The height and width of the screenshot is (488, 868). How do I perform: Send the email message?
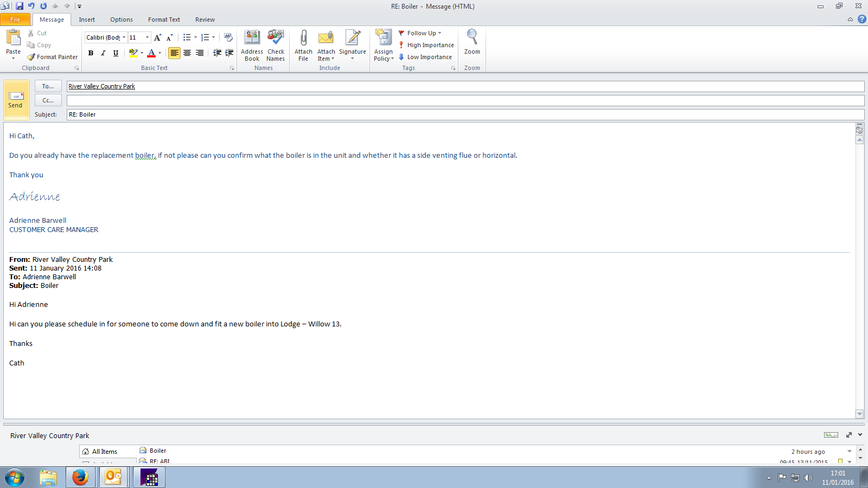[x=16, y=100]
